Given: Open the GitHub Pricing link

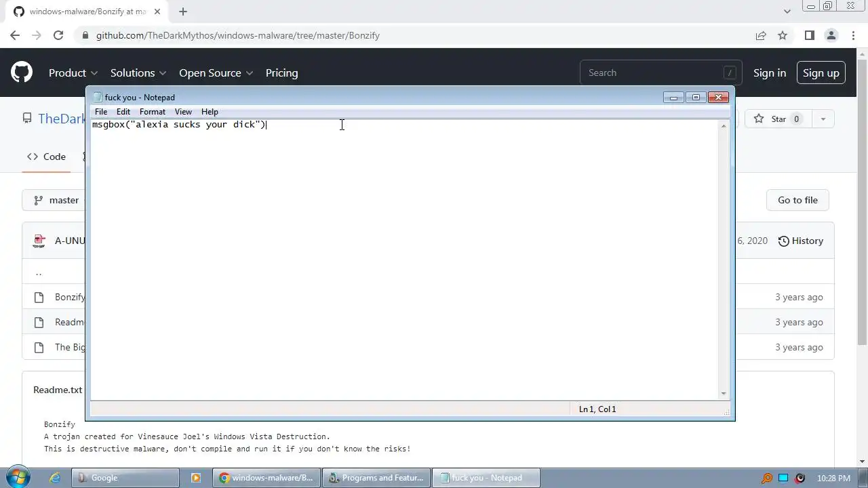Looking at the screenshot, I should 281,73.
